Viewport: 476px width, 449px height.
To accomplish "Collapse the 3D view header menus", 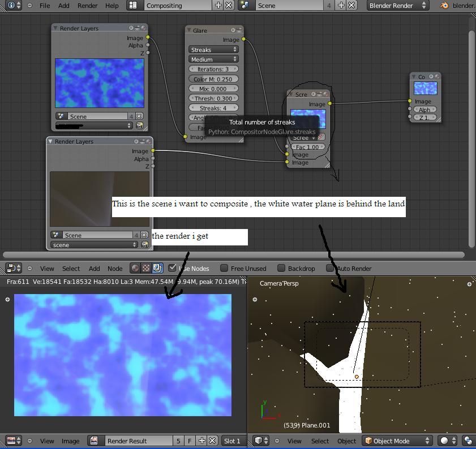I will pos(277,441).
